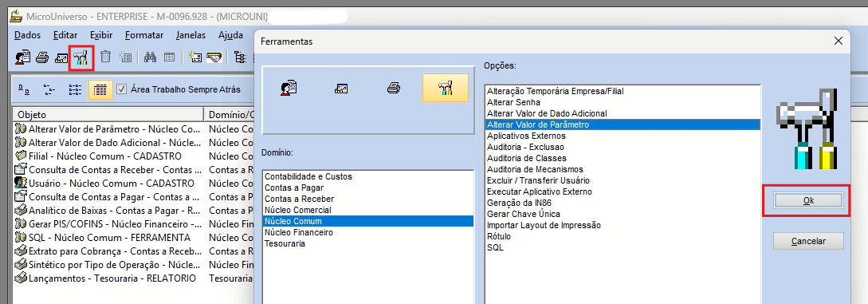The height and width of the screenshot is (304, 868).
Task: Click the new card sparkle icon in toolbar
Action: click(194, 57)
